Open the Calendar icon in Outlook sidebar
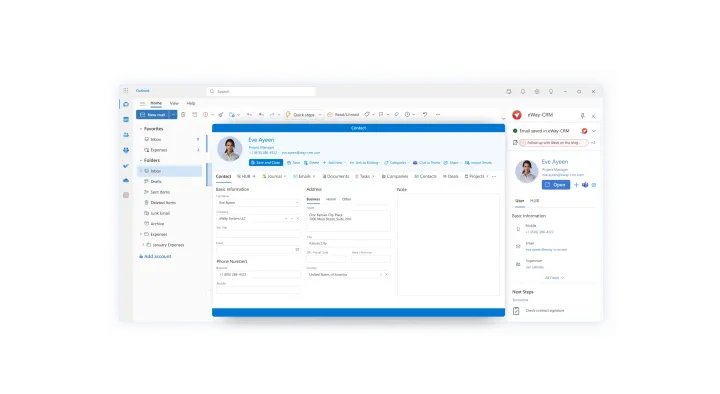Image resolution: width=720 pixels, height=394 pixels. 126,119
